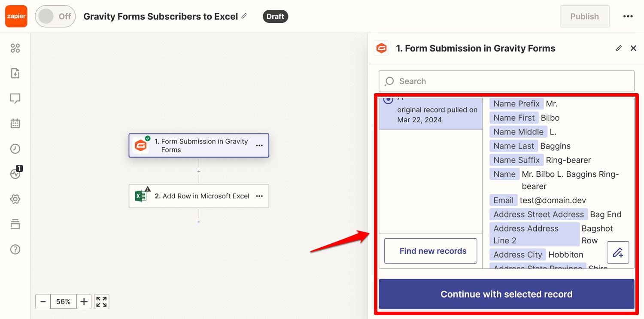Screen dimensions: 644x319
Task: Open the help question mark icon
Action: (15, 249)
